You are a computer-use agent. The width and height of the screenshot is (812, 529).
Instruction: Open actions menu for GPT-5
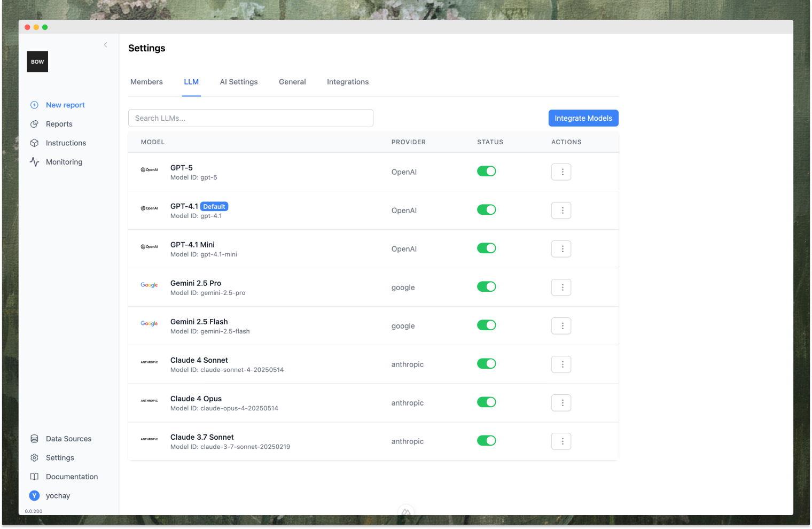(561, 172)
